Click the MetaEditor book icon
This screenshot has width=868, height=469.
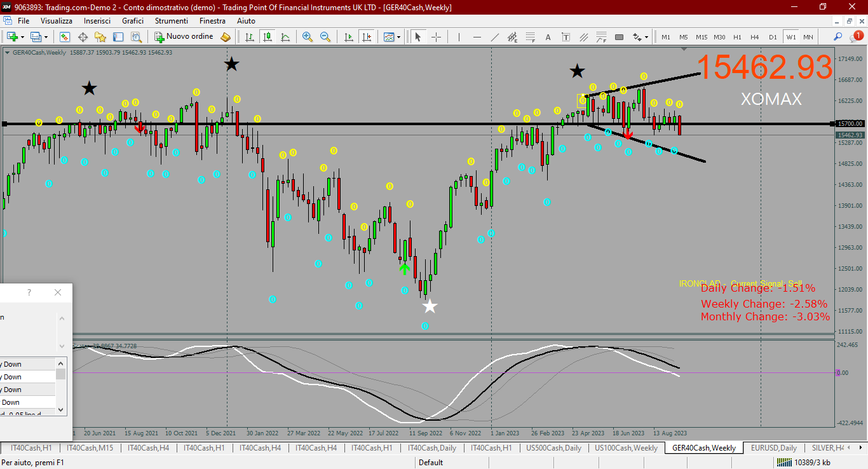225,37
